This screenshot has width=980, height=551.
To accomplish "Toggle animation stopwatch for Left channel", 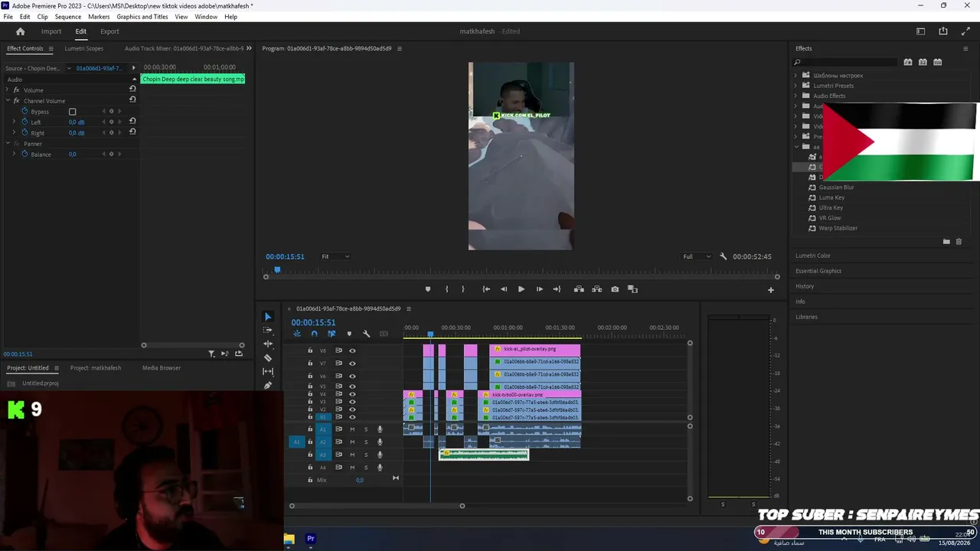I will point(24,122).
